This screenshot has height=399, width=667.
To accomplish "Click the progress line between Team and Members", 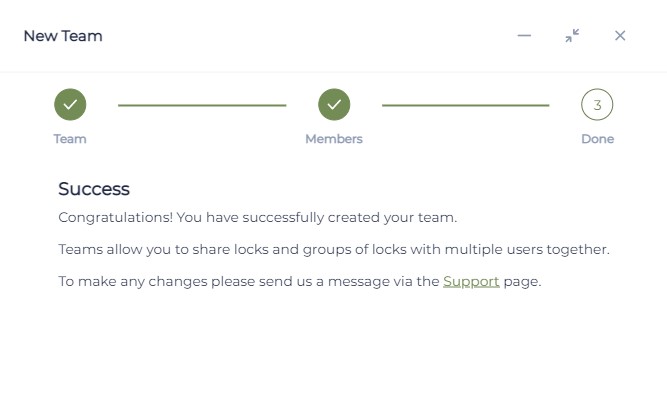I will click(x=202, y=105).
